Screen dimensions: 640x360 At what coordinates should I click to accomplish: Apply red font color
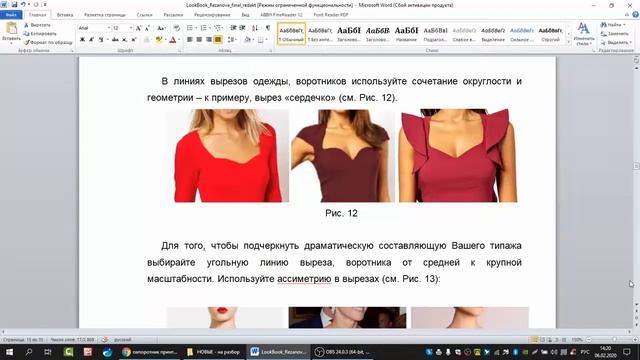pos(173,40)
